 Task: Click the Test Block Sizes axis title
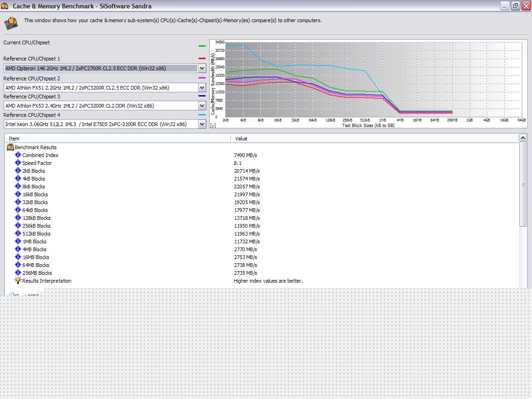[368, 125]
